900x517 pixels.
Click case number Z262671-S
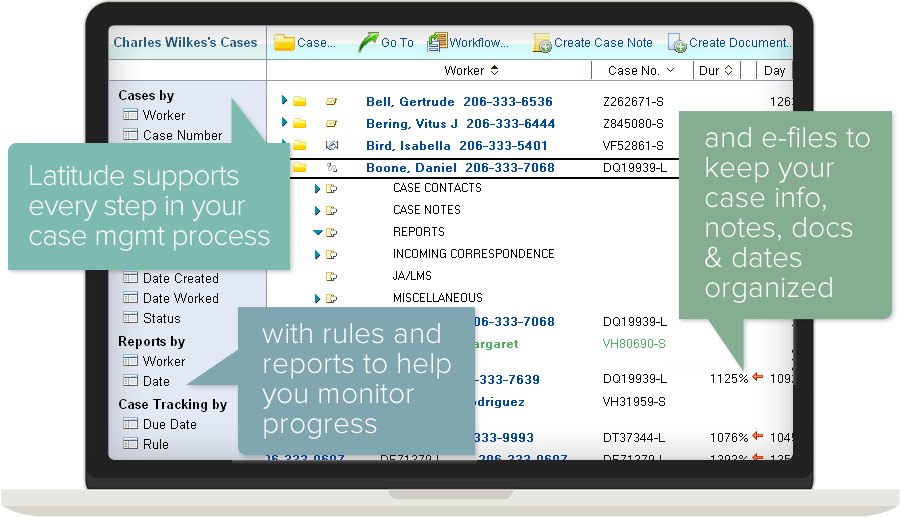click(633, 102)
